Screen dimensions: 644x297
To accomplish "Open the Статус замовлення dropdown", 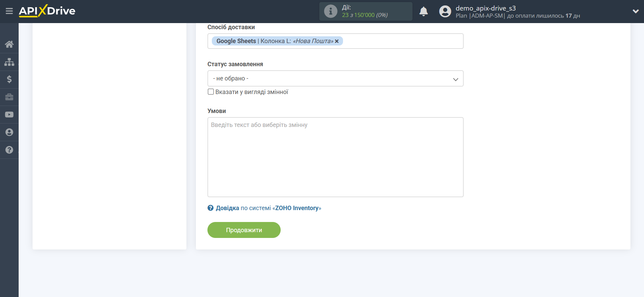I will [335, 78].
